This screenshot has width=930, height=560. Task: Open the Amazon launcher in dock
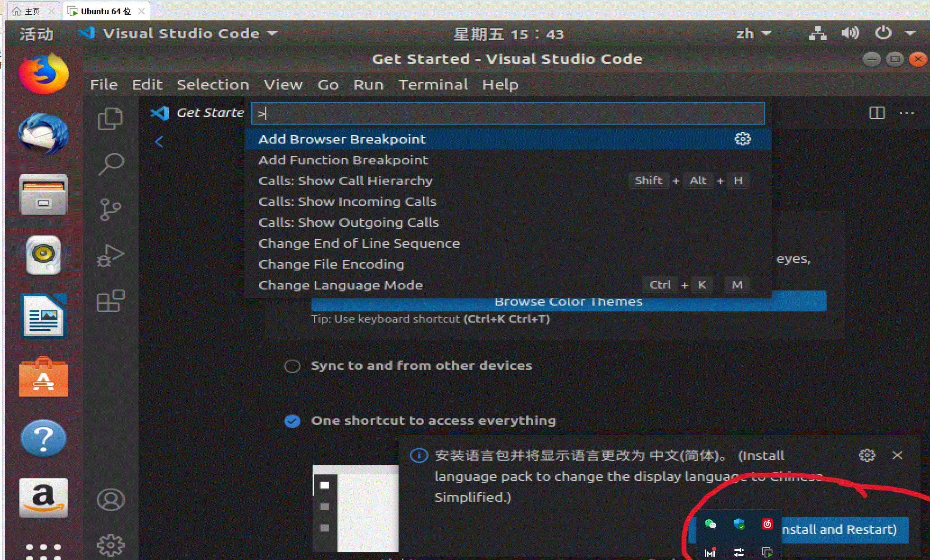pos(44,497)
